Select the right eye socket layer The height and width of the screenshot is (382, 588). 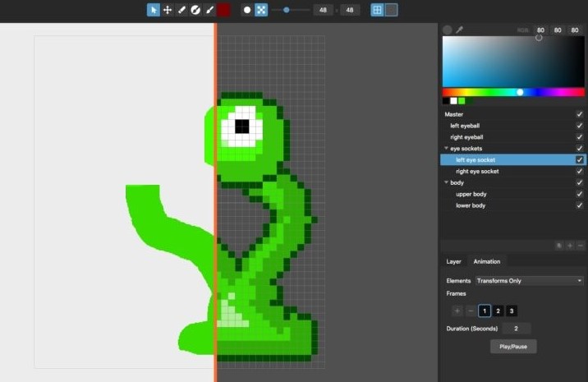coord(513,171)
